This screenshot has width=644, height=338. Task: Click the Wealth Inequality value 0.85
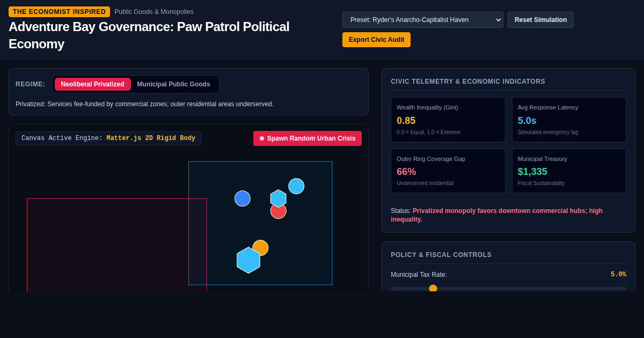coord(406,121)
